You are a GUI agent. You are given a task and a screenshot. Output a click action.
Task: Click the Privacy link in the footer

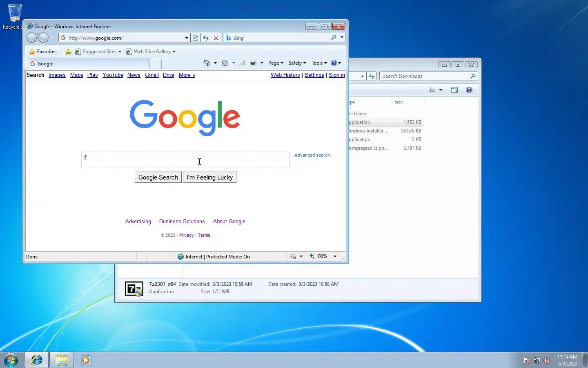click(187, 235)
